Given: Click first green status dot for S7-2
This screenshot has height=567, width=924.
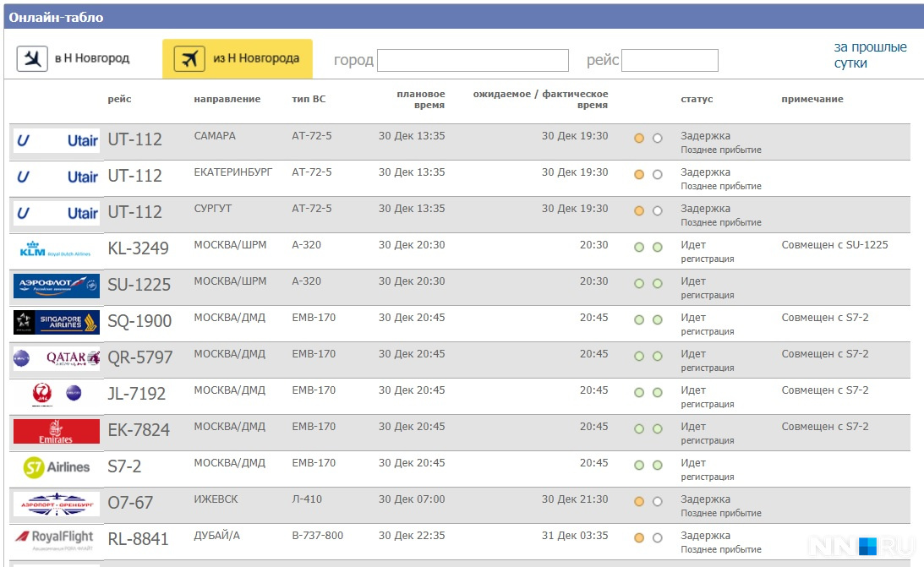Looking at the screenshot, I should coord(639,466).
